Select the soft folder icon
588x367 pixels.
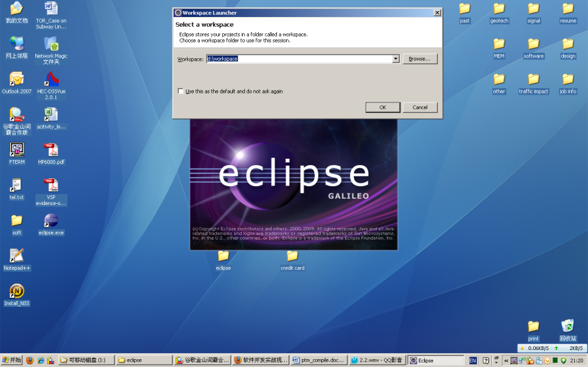[x=16, y=225]
